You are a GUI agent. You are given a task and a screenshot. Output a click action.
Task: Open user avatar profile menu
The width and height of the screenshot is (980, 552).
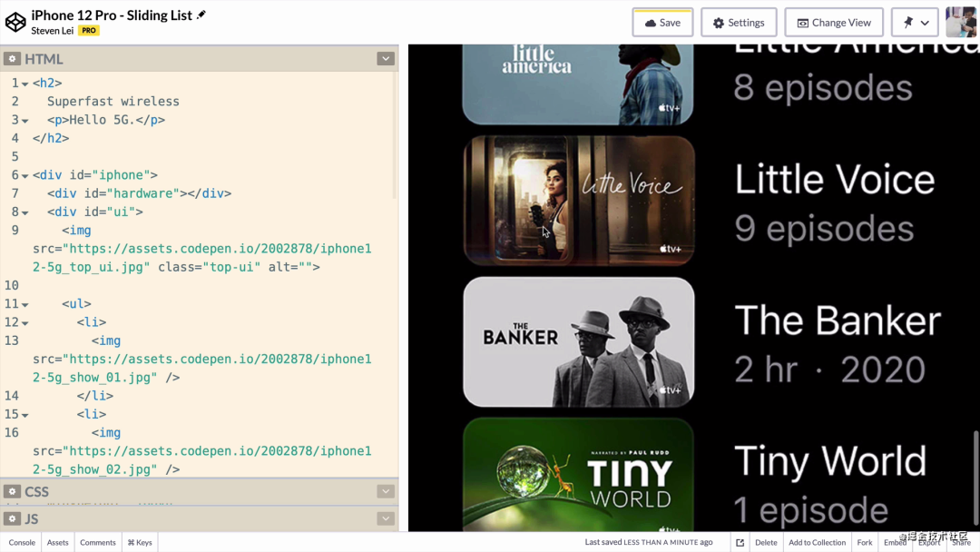click(961, 23)
